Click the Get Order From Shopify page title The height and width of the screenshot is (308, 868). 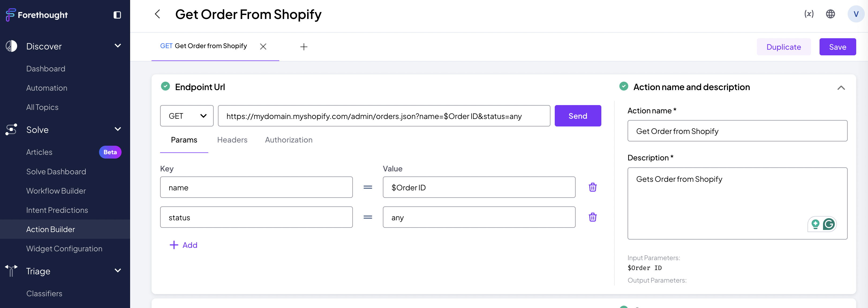[248, 14]
